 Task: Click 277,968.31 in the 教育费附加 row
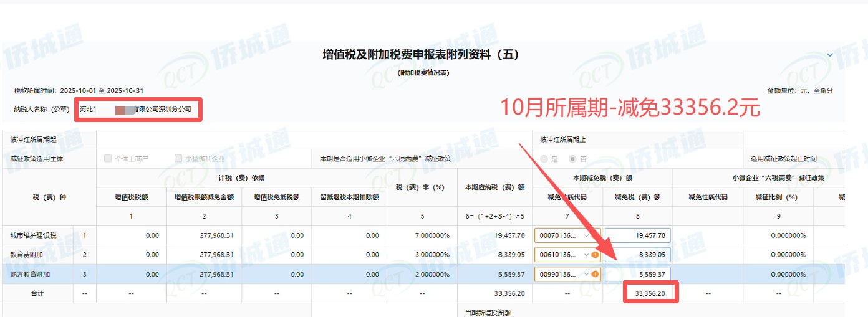[x=217, y=255]
